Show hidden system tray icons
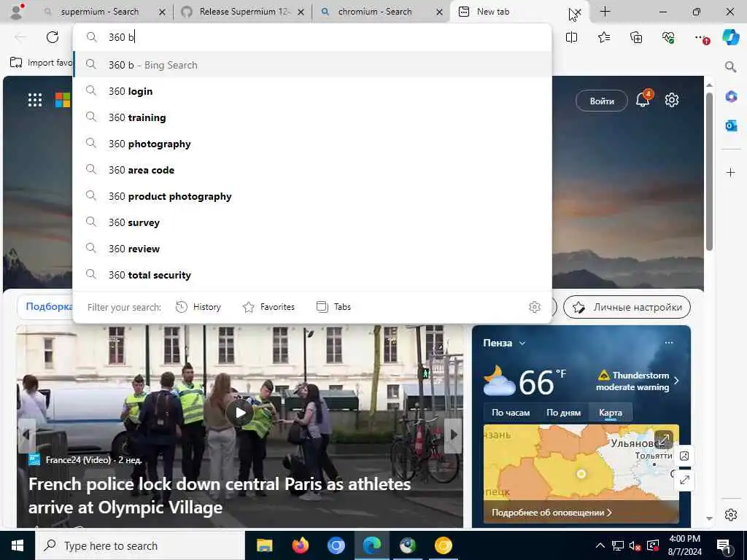 600,545
